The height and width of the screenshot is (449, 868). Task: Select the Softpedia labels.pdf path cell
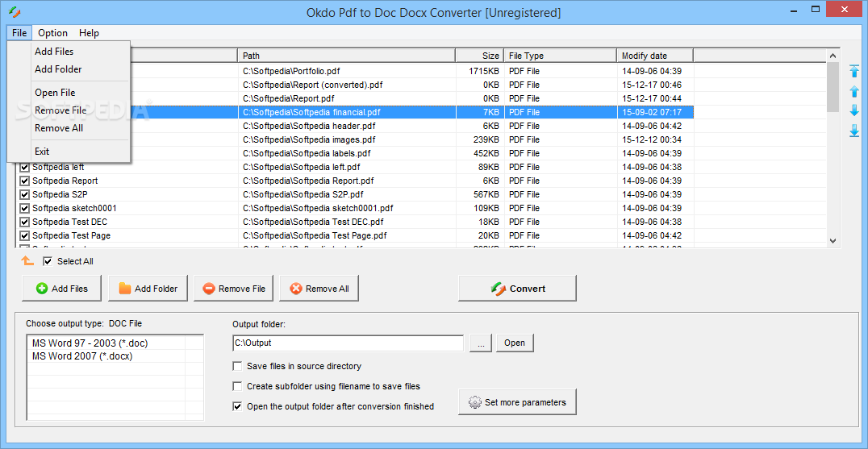(x=347, y=153)
